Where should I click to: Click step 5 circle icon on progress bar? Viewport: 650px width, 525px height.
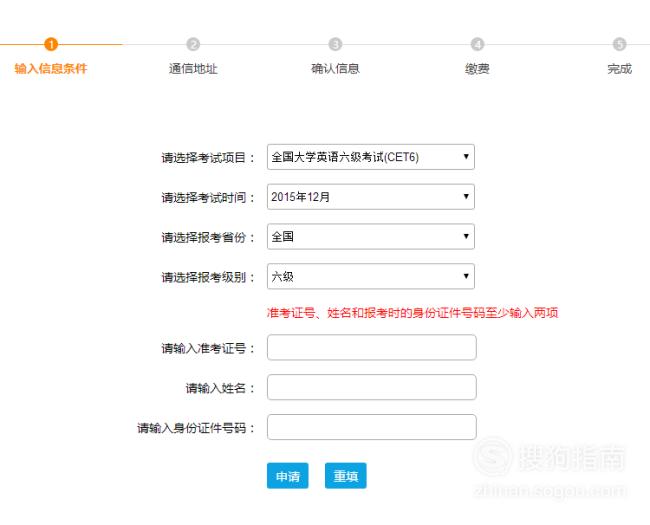(x=620, y=44)
